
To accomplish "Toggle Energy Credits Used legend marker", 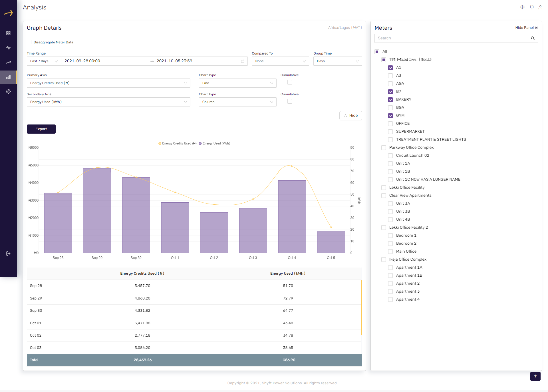I will [160, 144].
